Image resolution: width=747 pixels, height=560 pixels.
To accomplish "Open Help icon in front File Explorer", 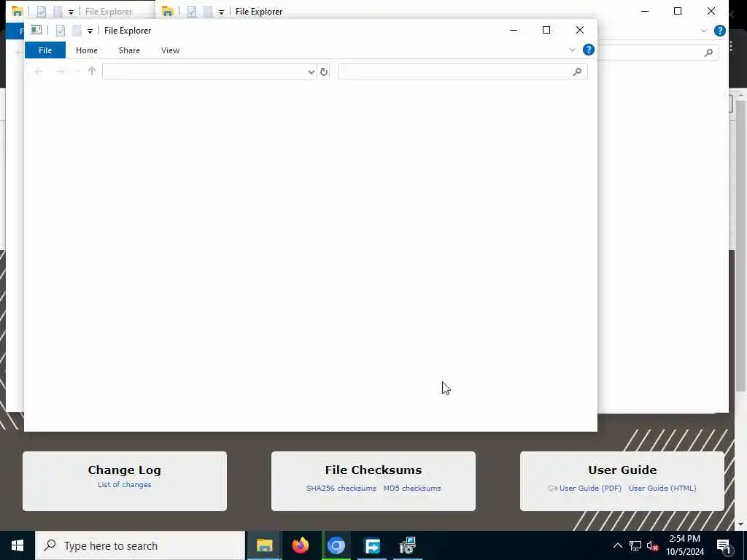I will 589,50.
